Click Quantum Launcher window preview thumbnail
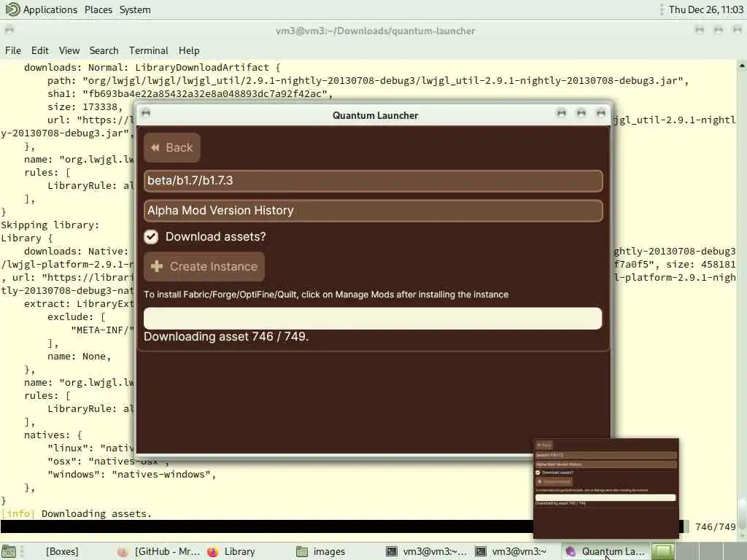 606,489
